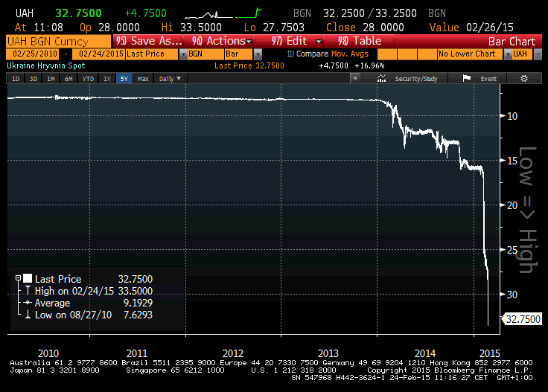Collapse toolbar with double-arrow icon
The height and width of the screenshot is (392, 548).
(355, 78)
